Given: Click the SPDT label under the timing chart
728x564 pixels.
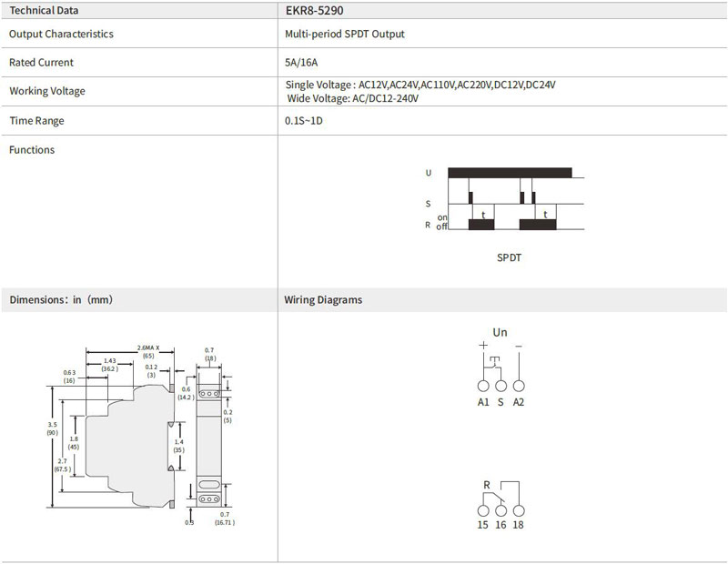Looking at the screenshot, I should [510, 257].
